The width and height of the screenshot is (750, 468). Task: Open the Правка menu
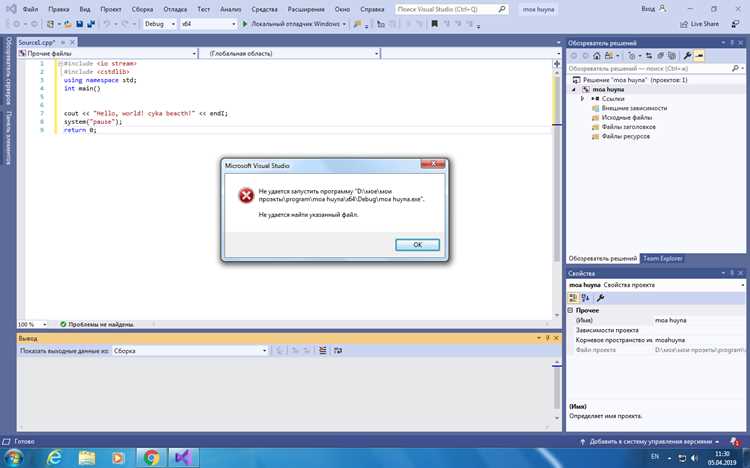tap(58, 9)
